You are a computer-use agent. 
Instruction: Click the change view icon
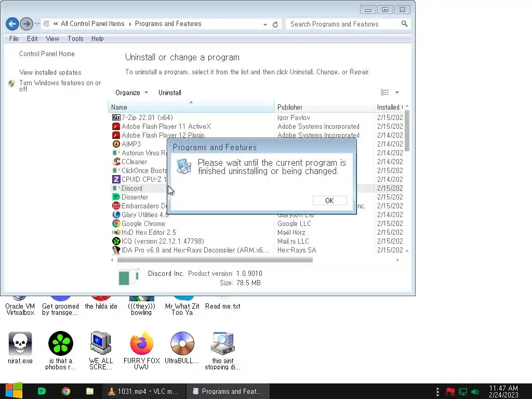385,92
